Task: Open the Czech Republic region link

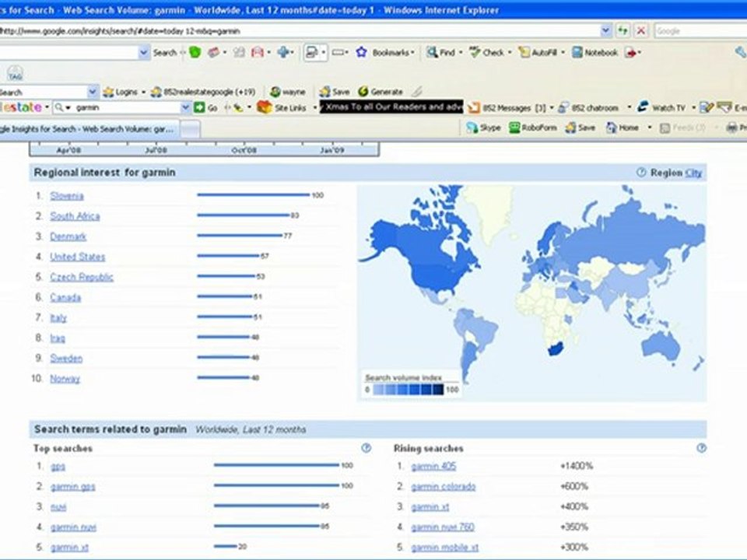Action: click(x=82, y=277)
